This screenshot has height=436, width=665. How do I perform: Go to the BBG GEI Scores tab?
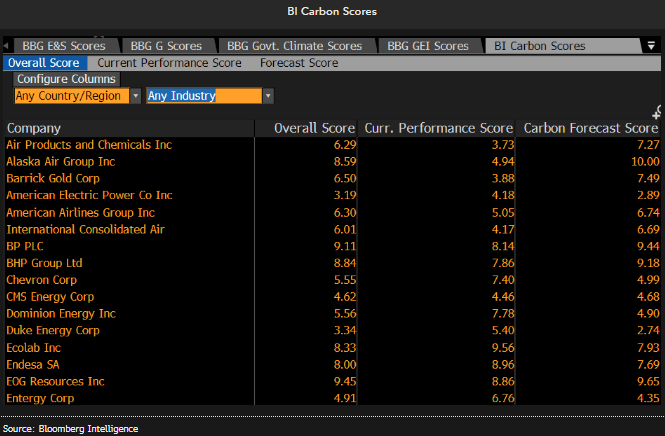pos(427,46)
